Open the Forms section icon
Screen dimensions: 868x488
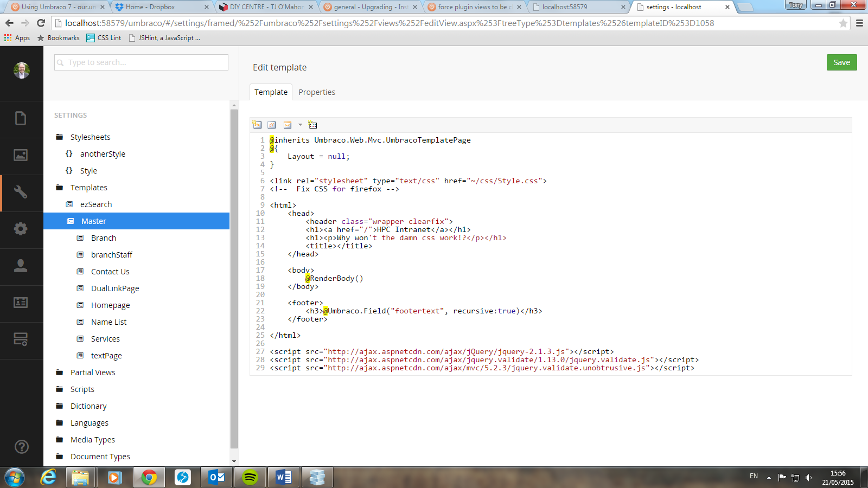pos(21,339)
